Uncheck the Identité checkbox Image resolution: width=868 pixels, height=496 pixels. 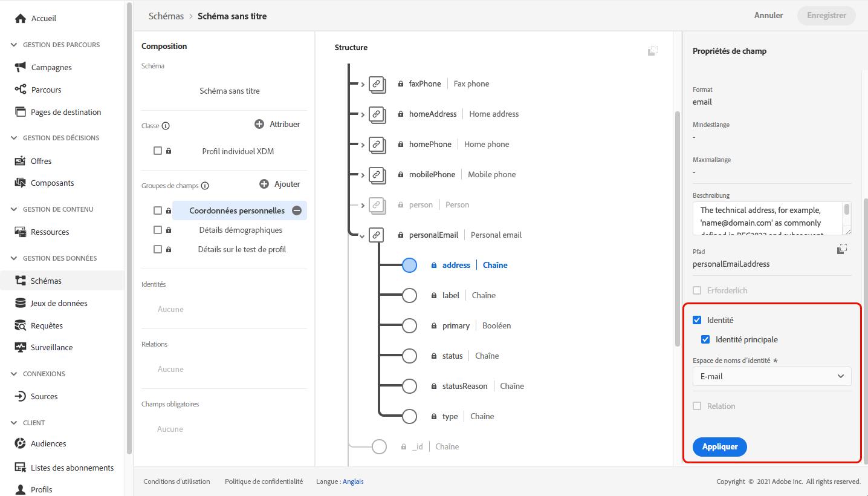tap(697, 320)
